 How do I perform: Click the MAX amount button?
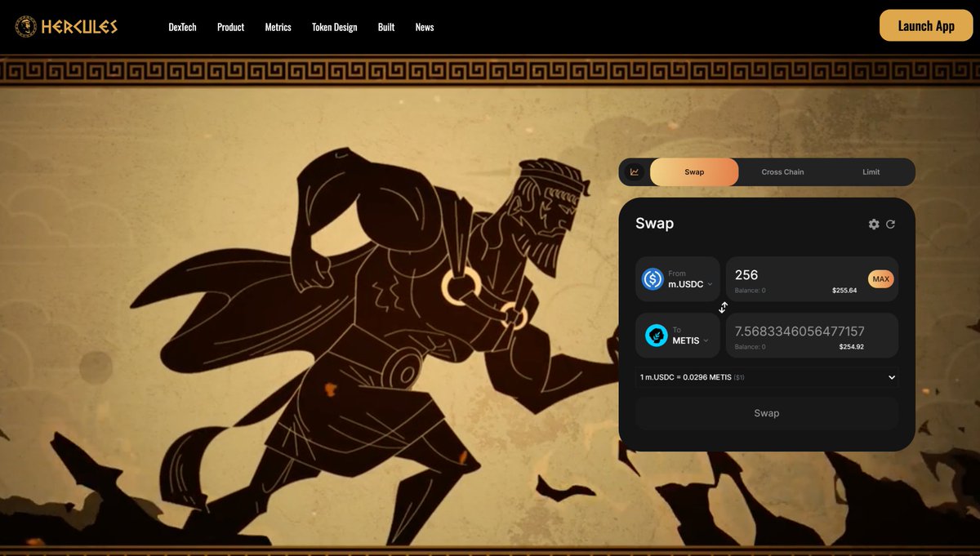(880, 279)
